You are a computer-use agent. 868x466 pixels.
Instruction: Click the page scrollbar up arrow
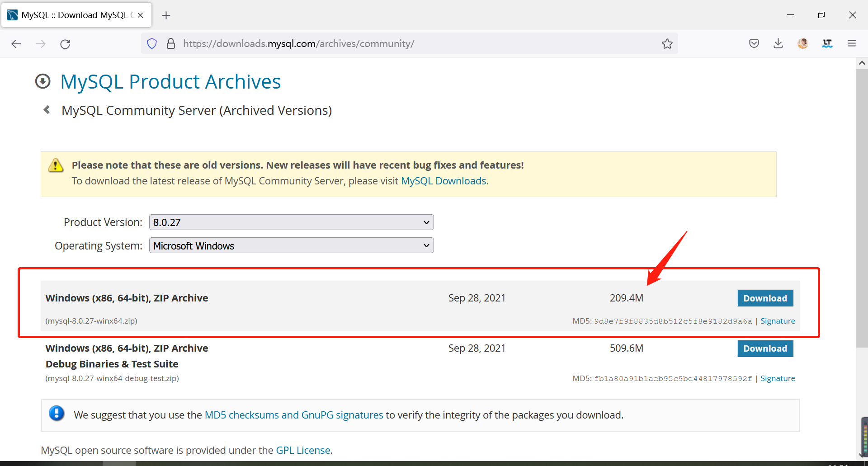[x=862, y=63]
